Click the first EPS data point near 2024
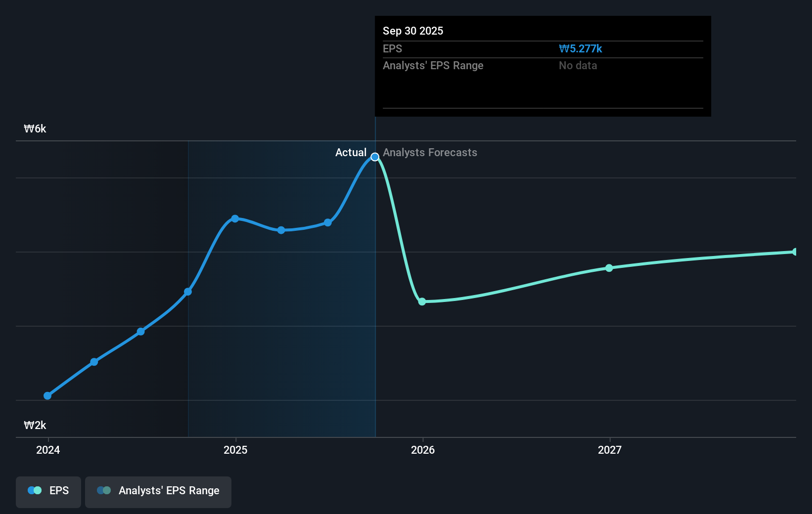 click(x=47, y=395)
